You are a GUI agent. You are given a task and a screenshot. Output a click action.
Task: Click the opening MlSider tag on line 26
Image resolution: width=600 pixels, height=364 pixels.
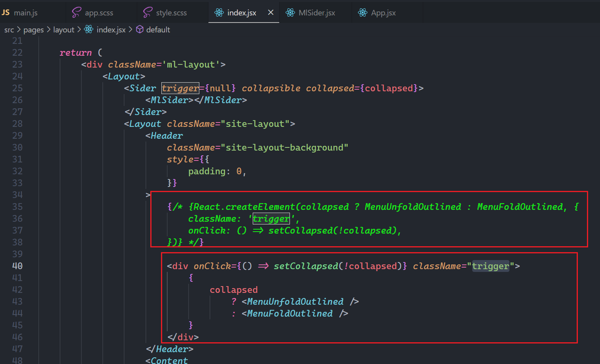click(x=169, y=100)
